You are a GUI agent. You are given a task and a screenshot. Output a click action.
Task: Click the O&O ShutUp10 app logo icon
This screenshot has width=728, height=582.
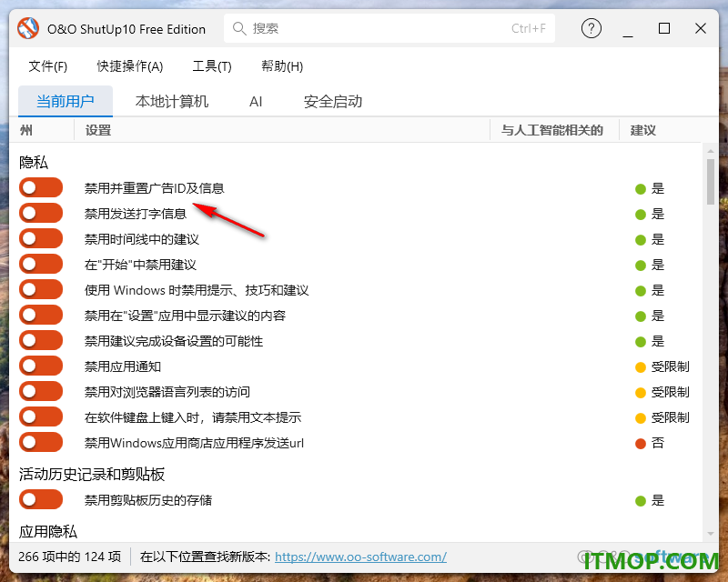click(28, 28)
